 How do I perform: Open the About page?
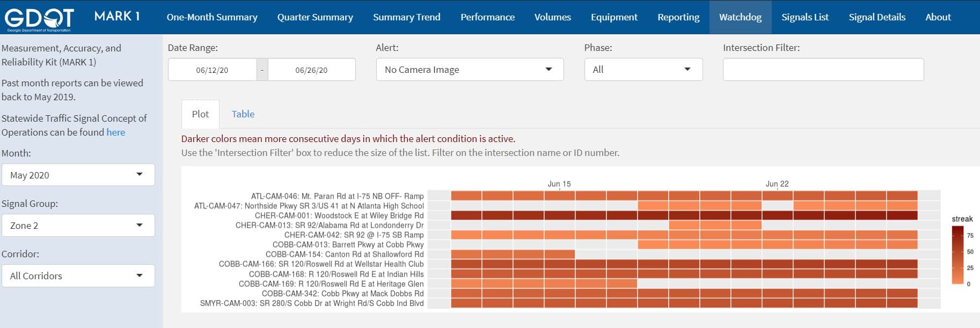point(938,17)
